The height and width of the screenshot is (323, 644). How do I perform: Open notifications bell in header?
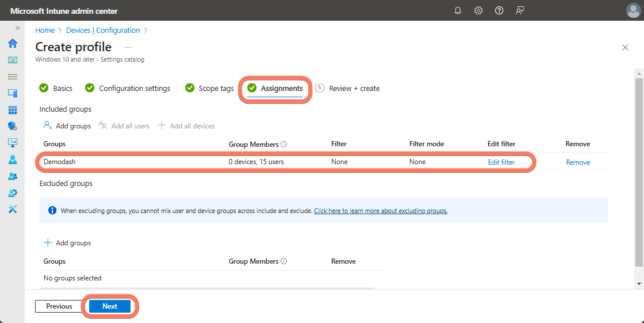click(x=458, y=10)
